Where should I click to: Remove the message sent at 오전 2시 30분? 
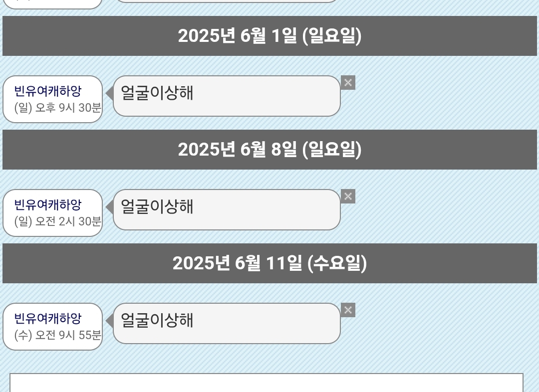(x=348, y=196)
